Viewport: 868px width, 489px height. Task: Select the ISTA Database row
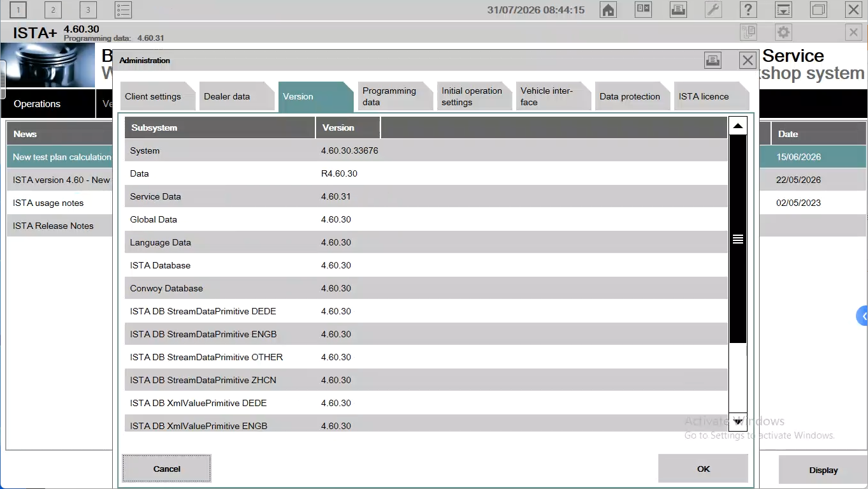point(426,265)
